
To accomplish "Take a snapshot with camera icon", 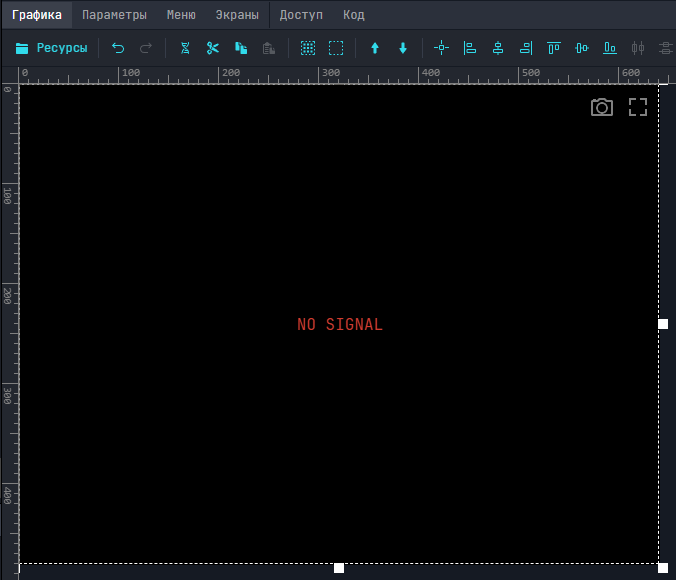I will coord(602,108).
